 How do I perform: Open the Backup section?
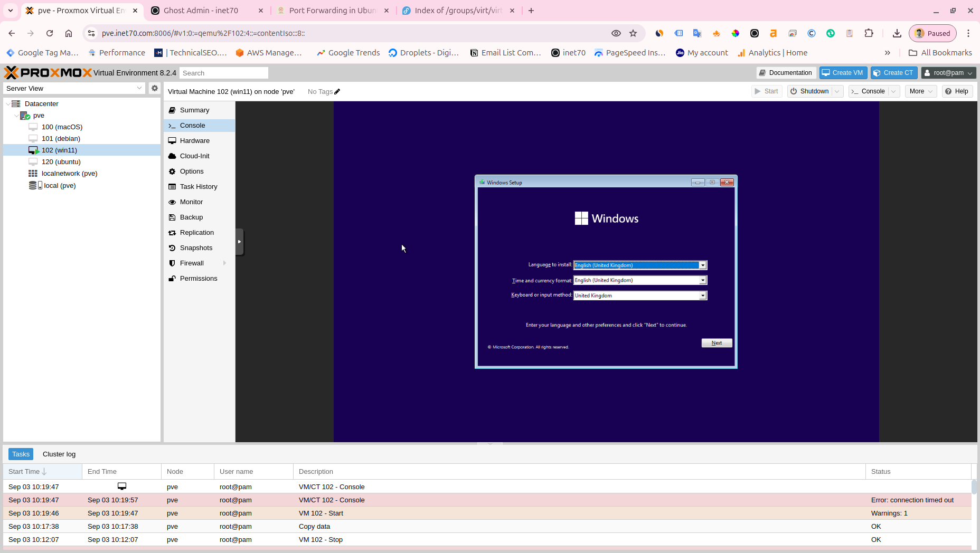point(199,217)
